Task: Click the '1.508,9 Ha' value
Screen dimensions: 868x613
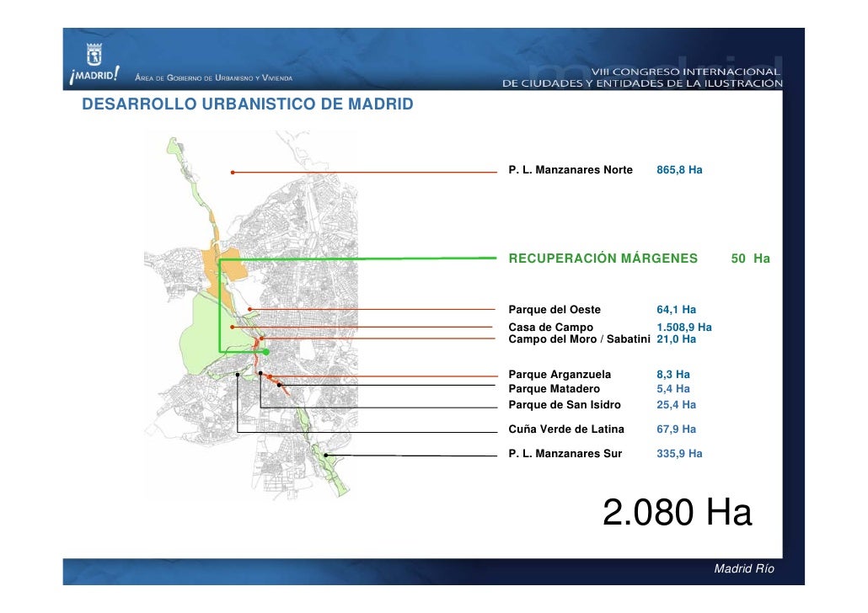Action: 684,327
